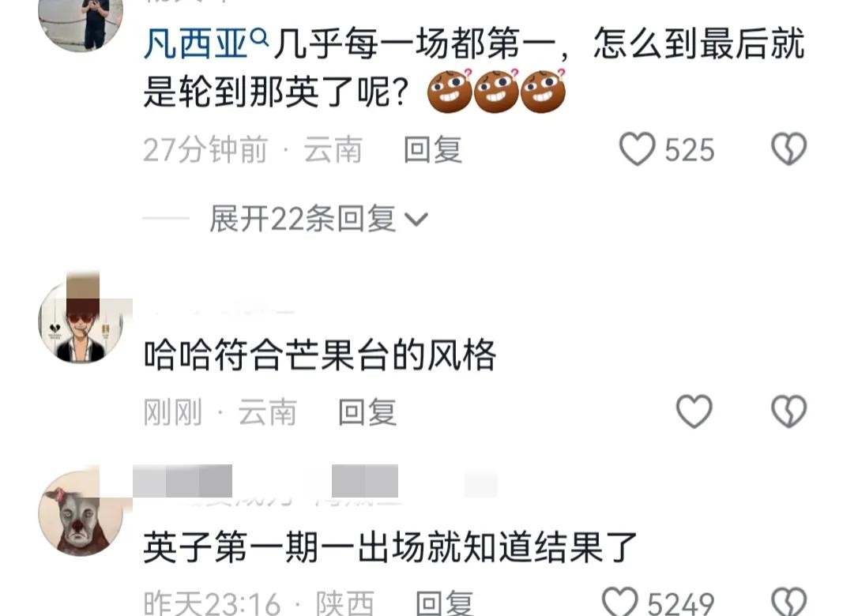Open dog avatar commenter profile
The height and width of the screenshot is (616, 843).
pos(81,513)
